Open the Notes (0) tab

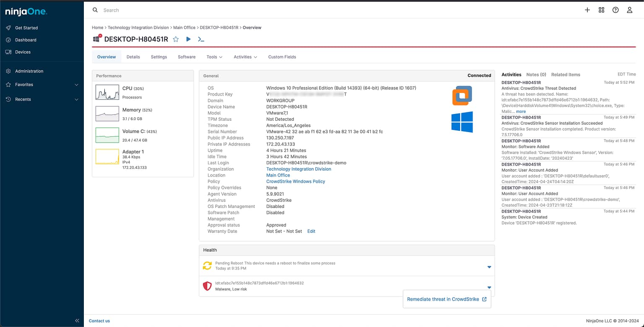(536, 75)
